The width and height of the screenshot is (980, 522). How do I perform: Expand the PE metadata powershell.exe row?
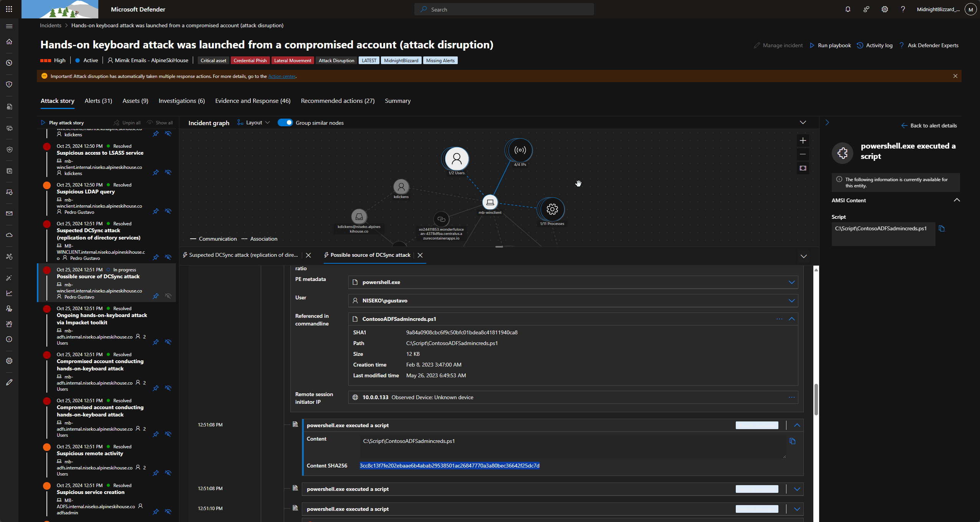pyautogui.click(x=792, y=282)
